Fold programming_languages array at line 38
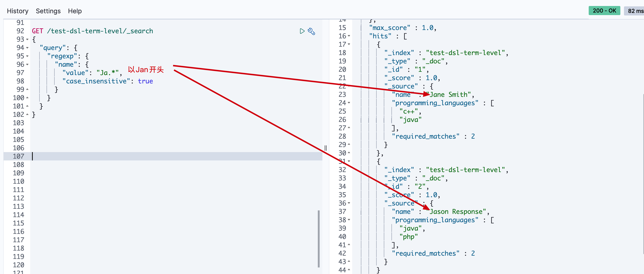 click(349, 220)
